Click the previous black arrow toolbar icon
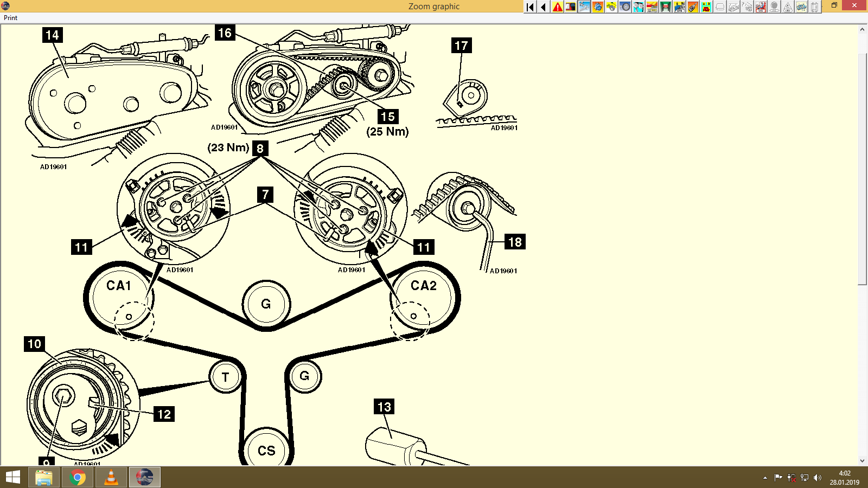Image resolution: width=868 pixels, height=488 pixels. pyautogui.click(x=542, y=7)
